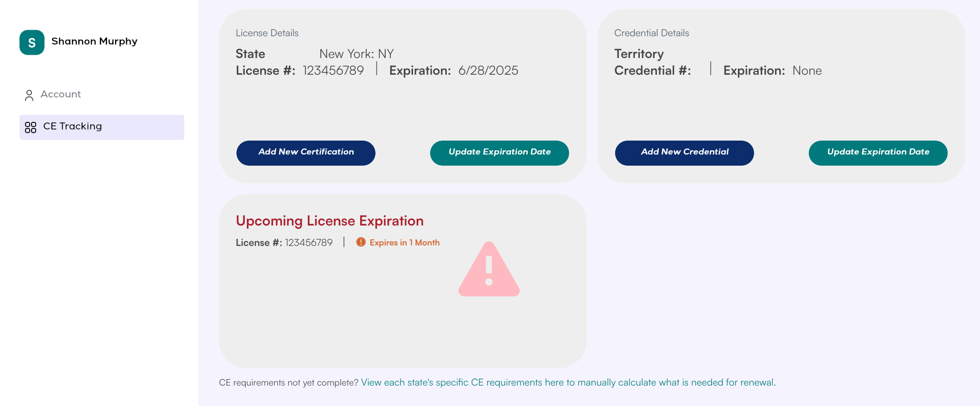The width and height of the screenshot is (980, 406).
Task: Click the CE Tracking grid icon
Action: (31, 127)
